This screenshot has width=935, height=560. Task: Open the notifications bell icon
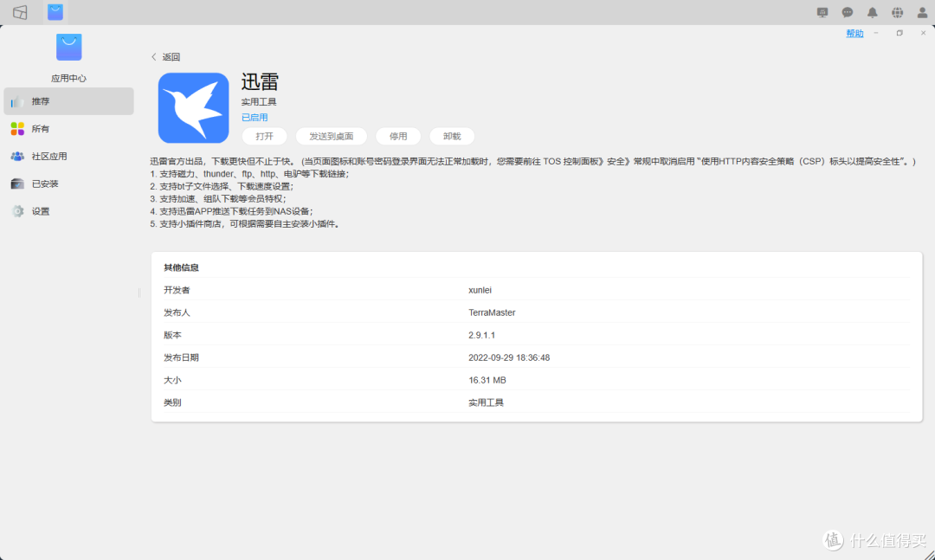[873, 12]
